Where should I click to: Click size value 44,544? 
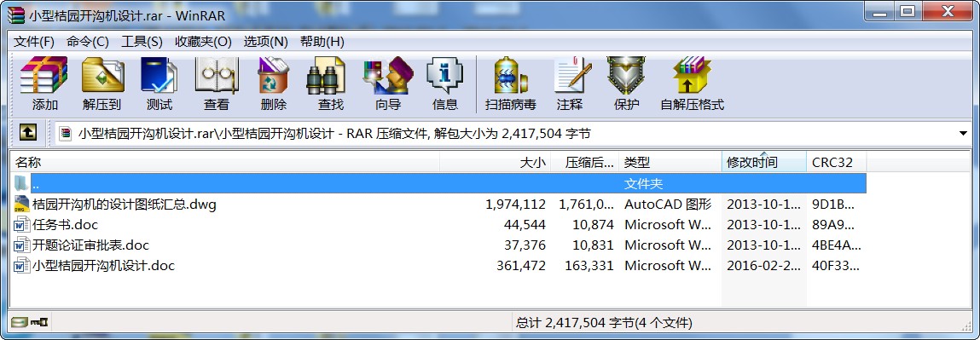[525, 225]
